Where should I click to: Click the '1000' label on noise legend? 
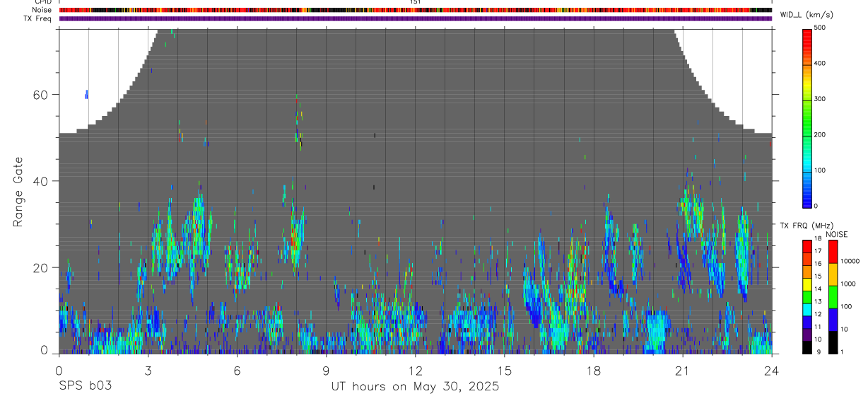click(x=848, y=284)
